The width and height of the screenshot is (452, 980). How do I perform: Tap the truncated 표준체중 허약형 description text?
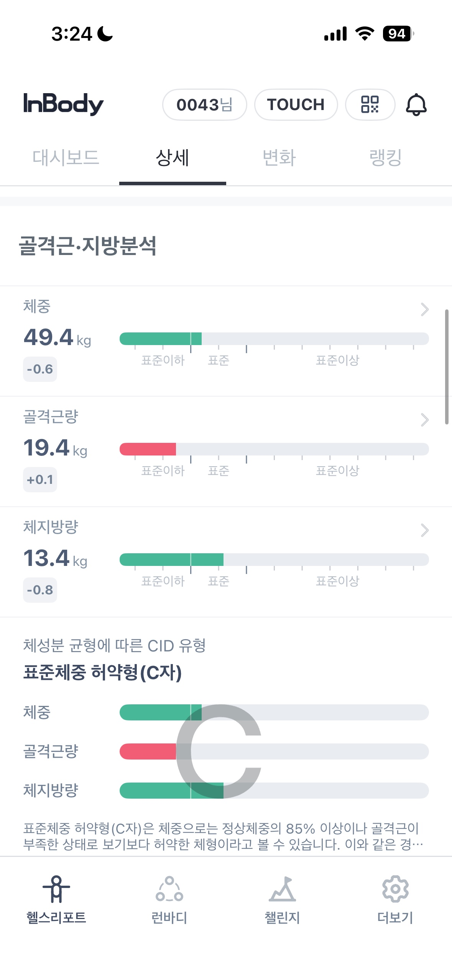coord(222,836)
